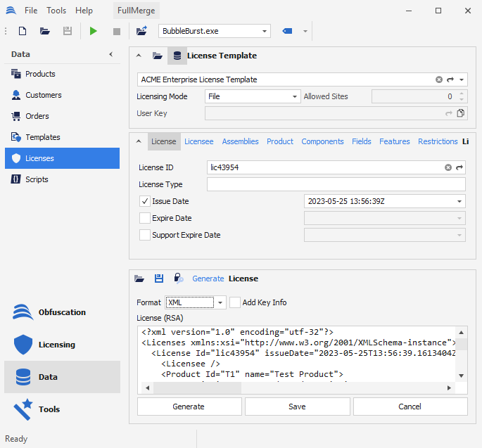
Task: Click the database icon beside License Template
Action: [177, 56]
